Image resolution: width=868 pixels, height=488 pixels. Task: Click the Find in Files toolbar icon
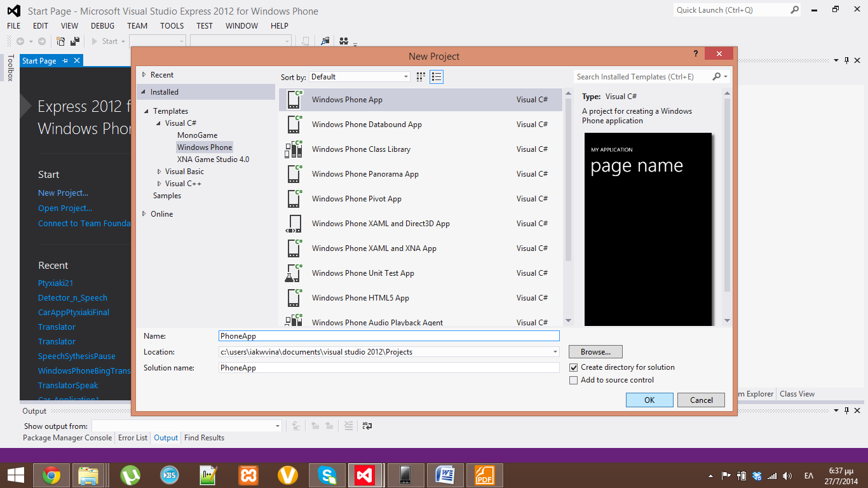coord(325,41)
